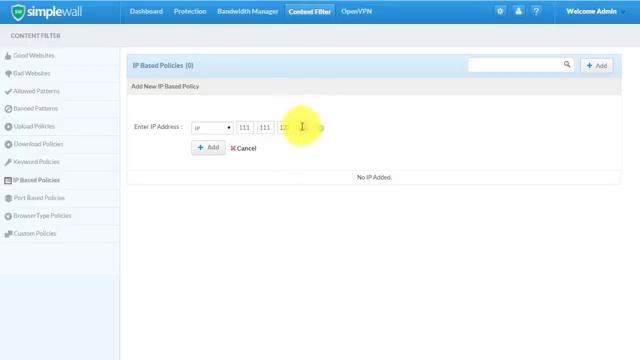Click the second IP octet field
Screen dimensions: 640x360
[x=265, y=128]
